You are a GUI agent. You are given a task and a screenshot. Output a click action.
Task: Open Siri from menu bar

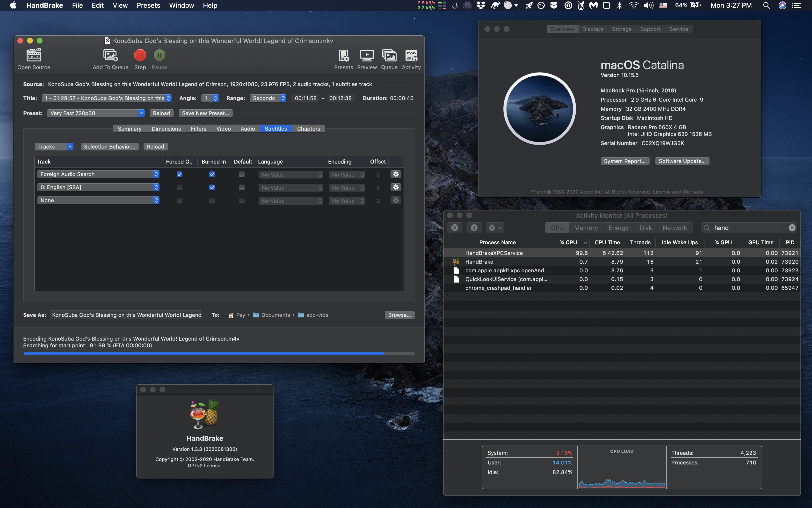tap(783, 5)
